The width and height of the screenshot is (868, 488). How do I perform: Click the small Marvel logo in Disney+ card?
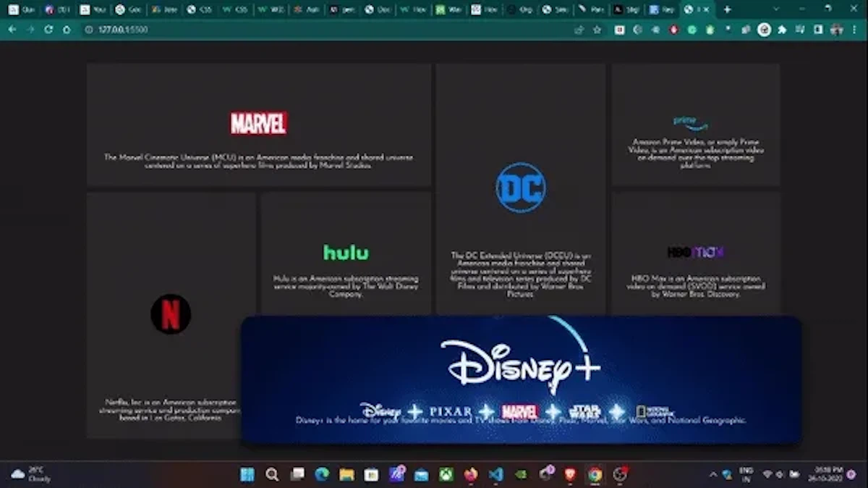point(520,411)
